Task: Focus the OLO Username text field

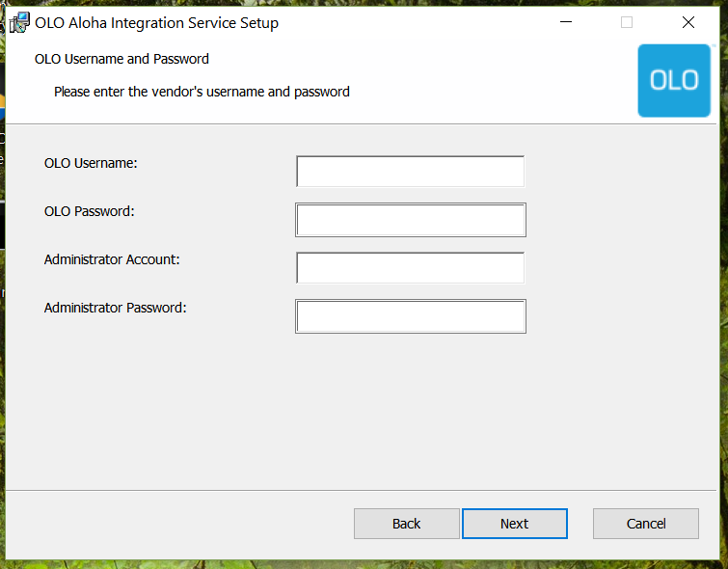Action: coord(410,172)
